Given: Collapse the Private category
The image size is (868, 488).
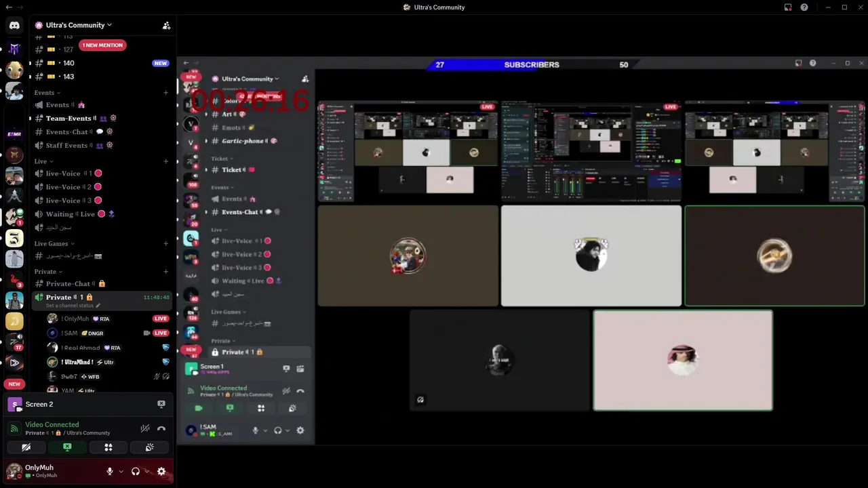Looking at the screenshot, I should [x=48, y=272].
